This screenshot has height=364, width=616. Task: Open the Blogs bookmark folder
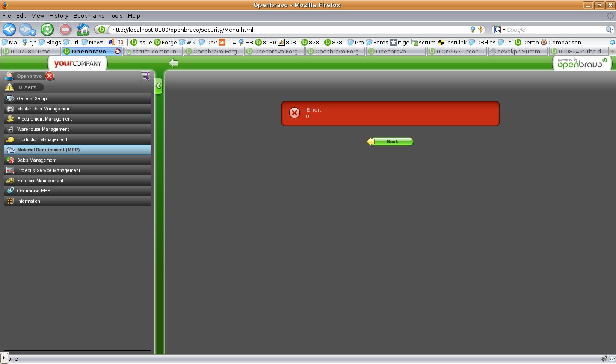coord(50,42)
